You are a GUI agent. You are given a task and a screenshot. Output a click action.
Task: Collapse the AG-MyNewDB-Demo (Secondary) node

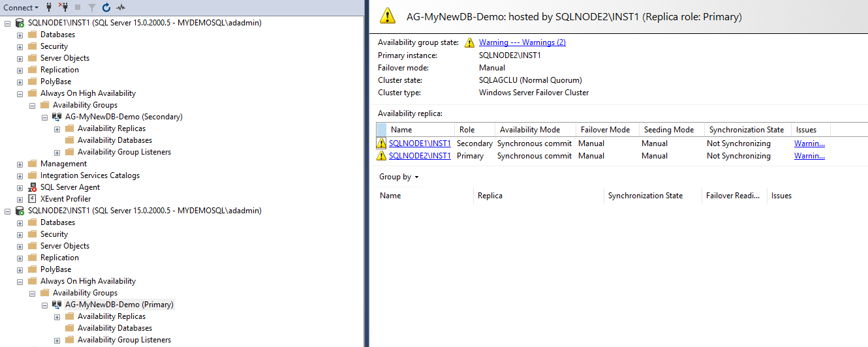(44, 117)
